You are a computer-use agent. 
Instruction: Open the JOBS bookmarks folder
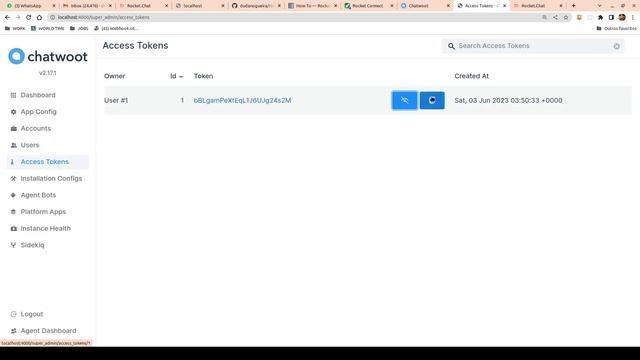[79, 29]
